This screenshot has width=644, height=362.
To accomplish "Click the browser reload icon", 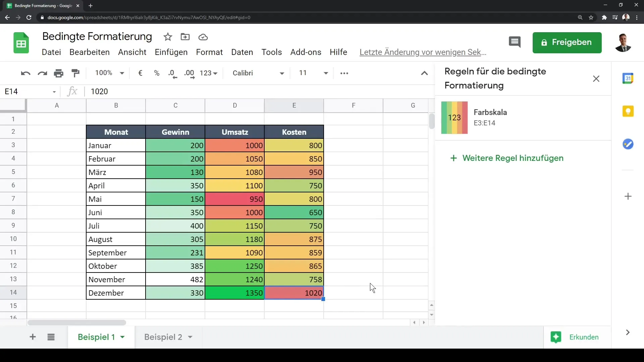I will coord(29,17).
